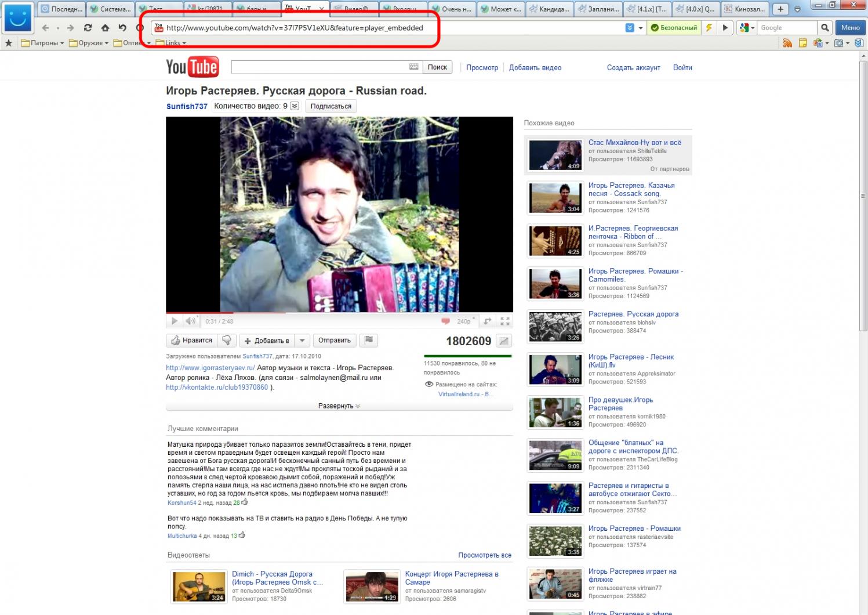Open video statistics chart icon
This screenshot has width=868, height=615.
504,341
